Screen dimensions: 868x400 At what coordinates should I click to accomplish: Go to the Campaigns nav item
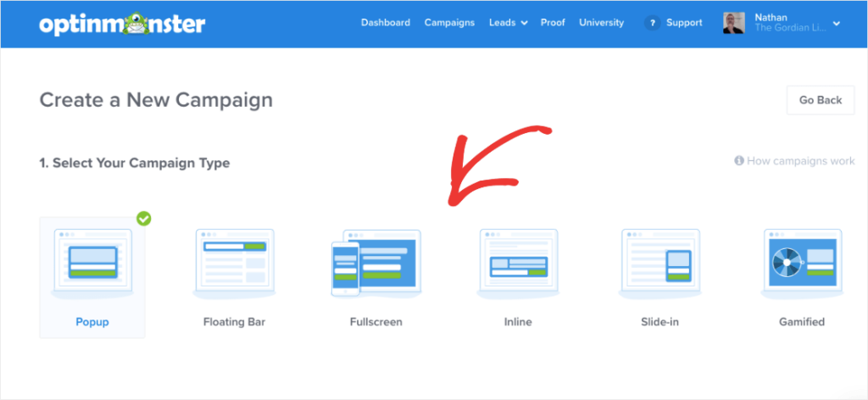449,23
